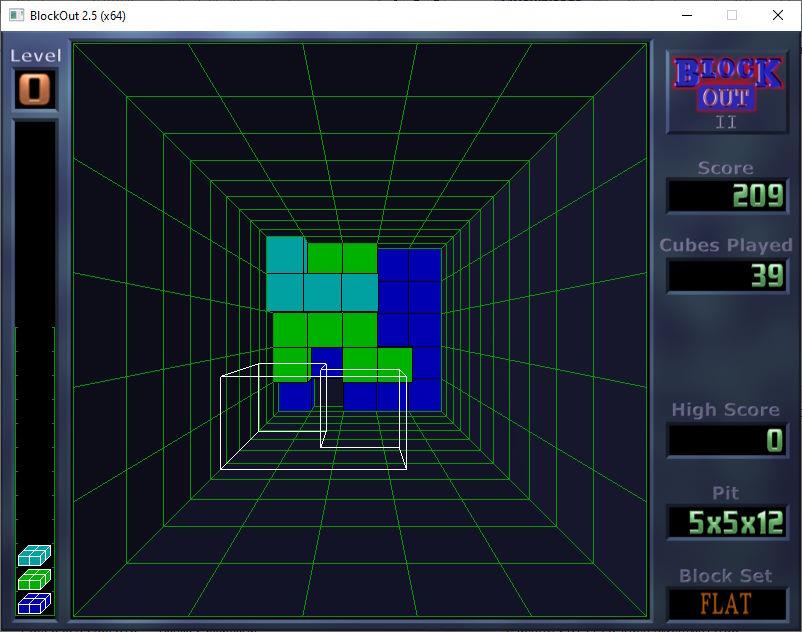The height and width of the screenshot is (632, 802).
Task: Click the vertical pit depth gauge
Action: [35, 368]
